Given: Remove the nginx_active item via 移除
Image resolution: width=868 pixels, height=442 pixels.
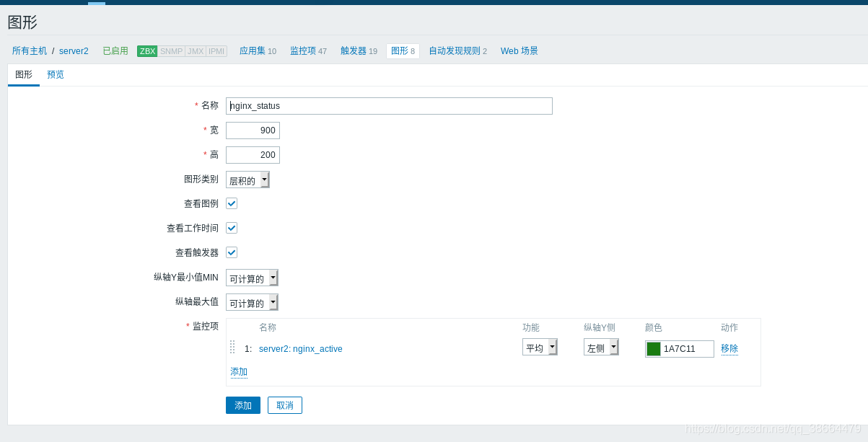Looking at the screenshot, I should pos(729,348).
